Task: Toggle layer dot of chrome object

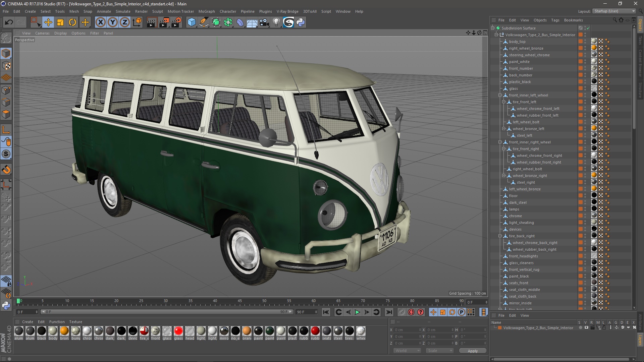Action: pyautogui.click(x=580, y=216)
